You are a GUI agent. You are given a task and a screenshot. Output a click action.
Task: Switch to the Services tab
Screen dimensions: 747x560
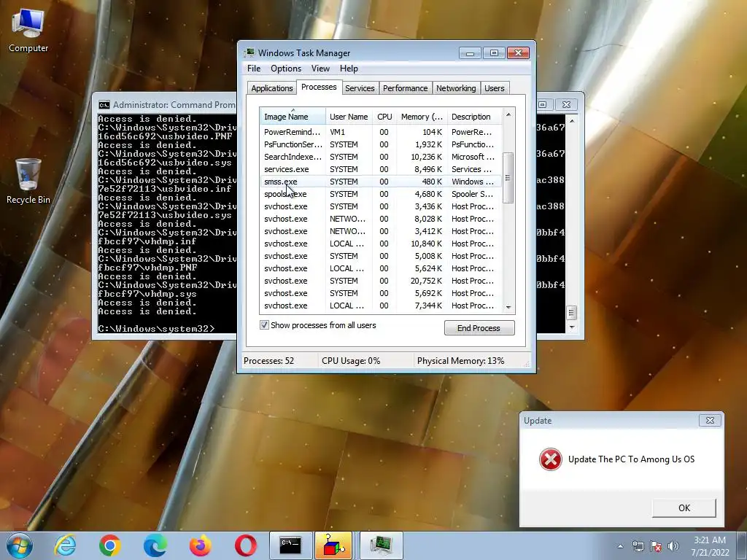(360, 88)
